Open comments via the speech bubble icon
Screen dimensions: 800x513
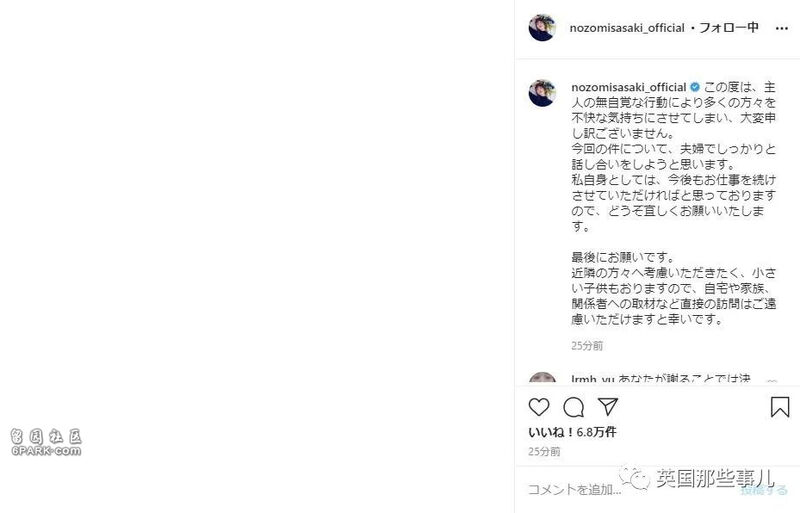[x=573, y=407]
